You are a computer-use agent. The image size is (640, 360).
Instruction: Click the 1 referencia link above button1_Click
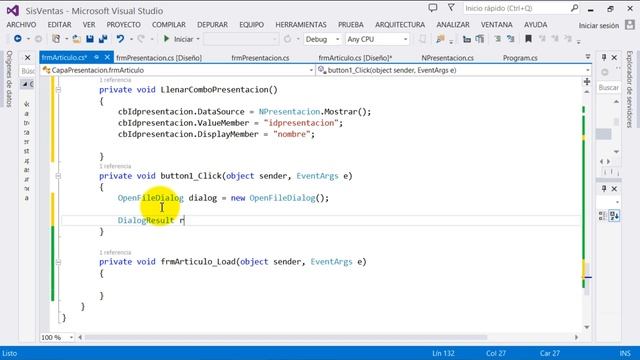pos(115,166)
